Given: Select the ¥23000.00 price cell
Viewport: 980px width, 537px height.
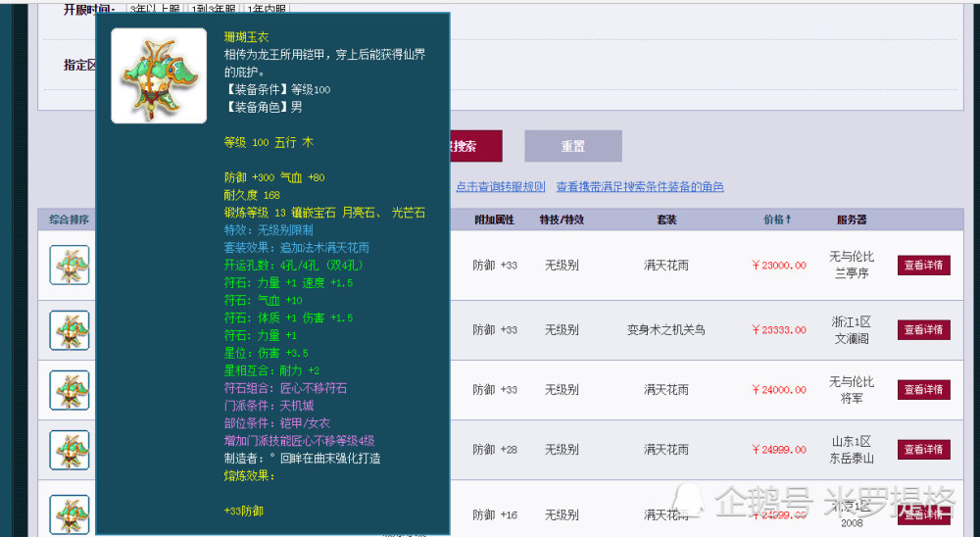Looking at the screenshot, I should [779, 265].
